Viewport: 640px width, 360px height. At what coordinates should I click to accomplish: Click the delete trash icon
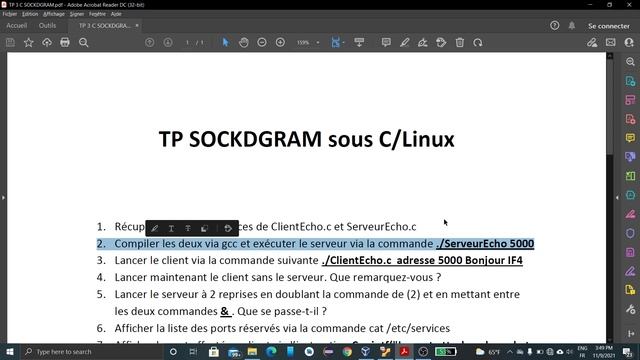(460, 42)
